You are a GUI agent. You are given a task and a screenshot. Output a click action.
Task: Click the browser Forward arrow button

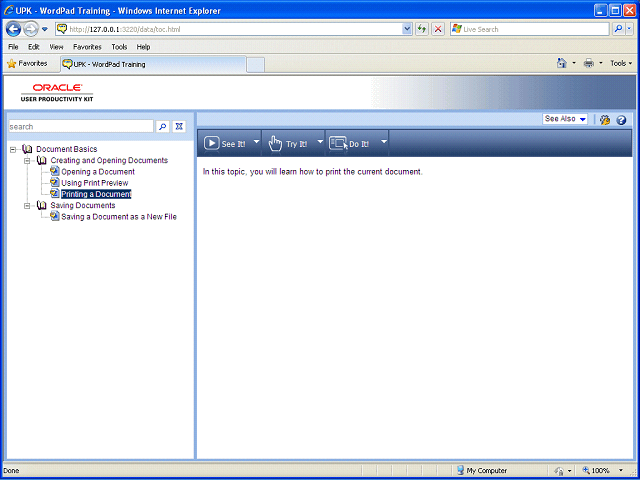click(x=31, y=29)
